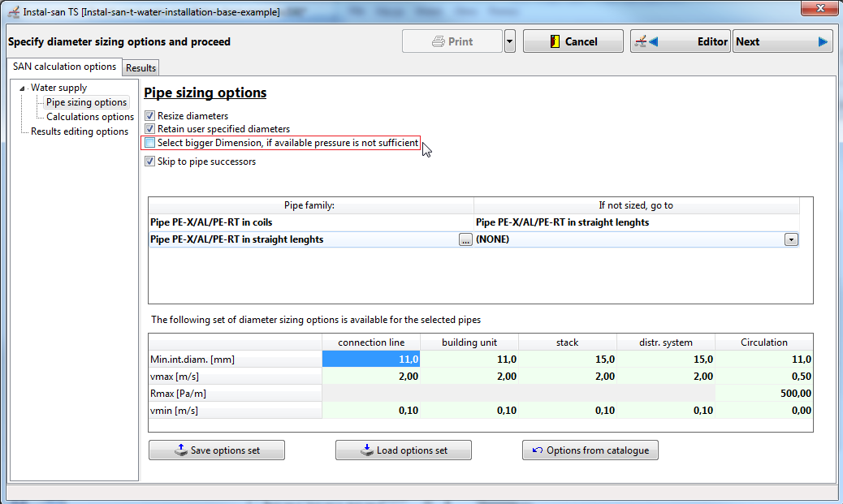Toggle Retain user specified diameters
Screen dimensions: 843x504
pyautogui.click(x=150, y=129)
